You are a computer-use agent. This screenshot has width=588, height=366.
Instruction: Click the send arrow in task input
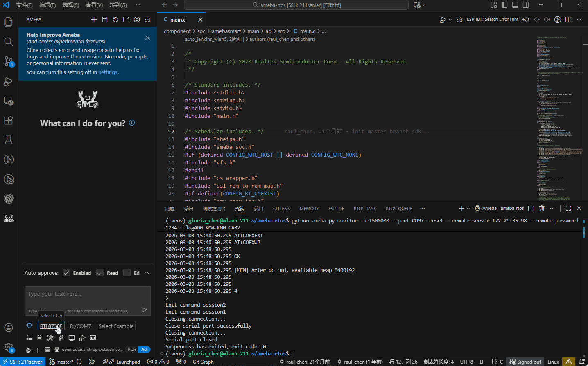144,310
